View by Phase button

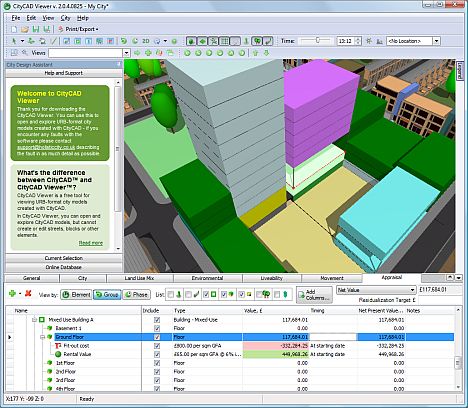coord(136,295)
